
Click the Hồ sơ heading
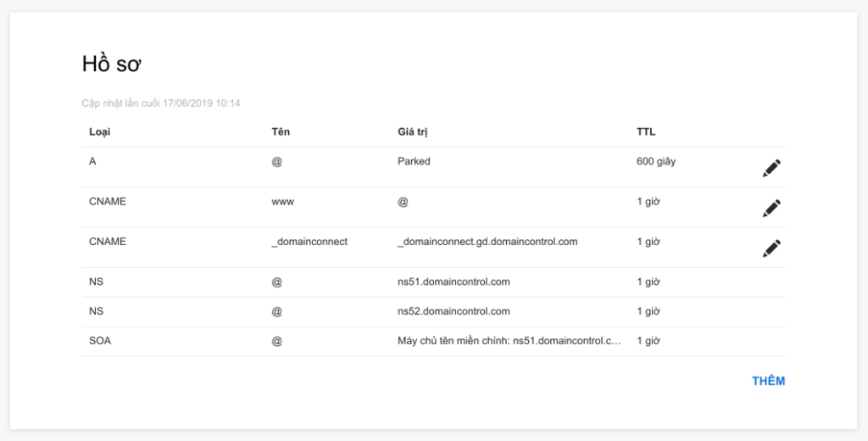[x=112, y=64]
